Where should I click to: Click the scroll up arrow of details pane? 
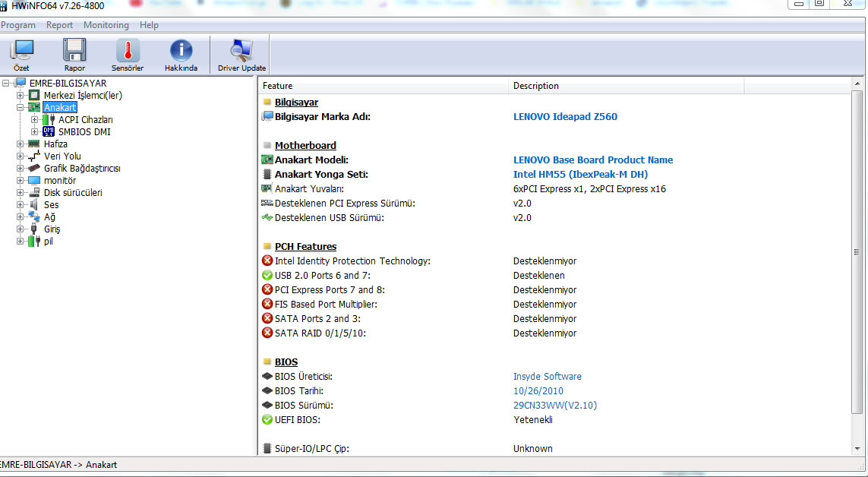coord(857,84)
